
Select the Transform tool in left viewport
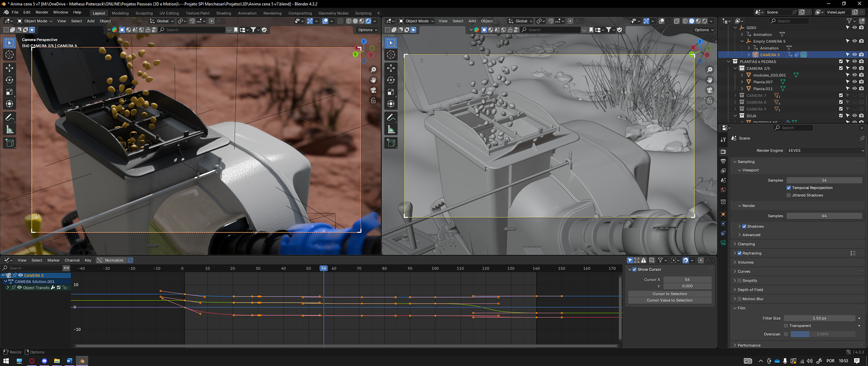(x=9, y=104)
